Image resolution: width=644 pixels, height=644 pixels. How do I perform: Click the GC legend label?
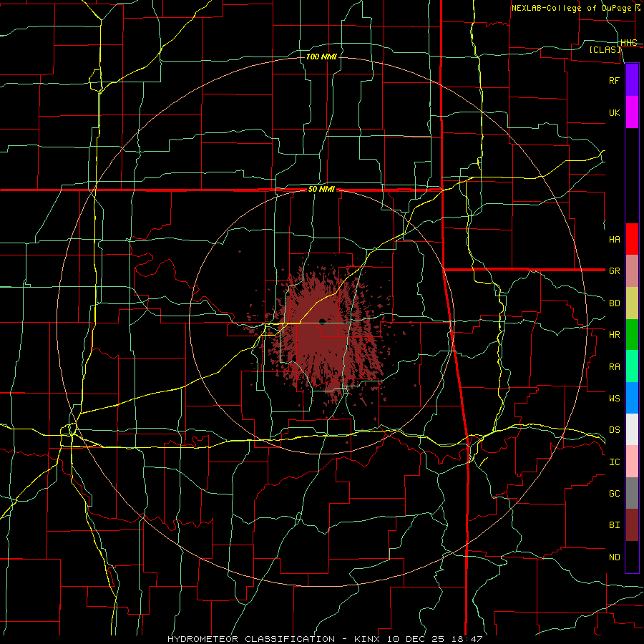tap(614, 494)
